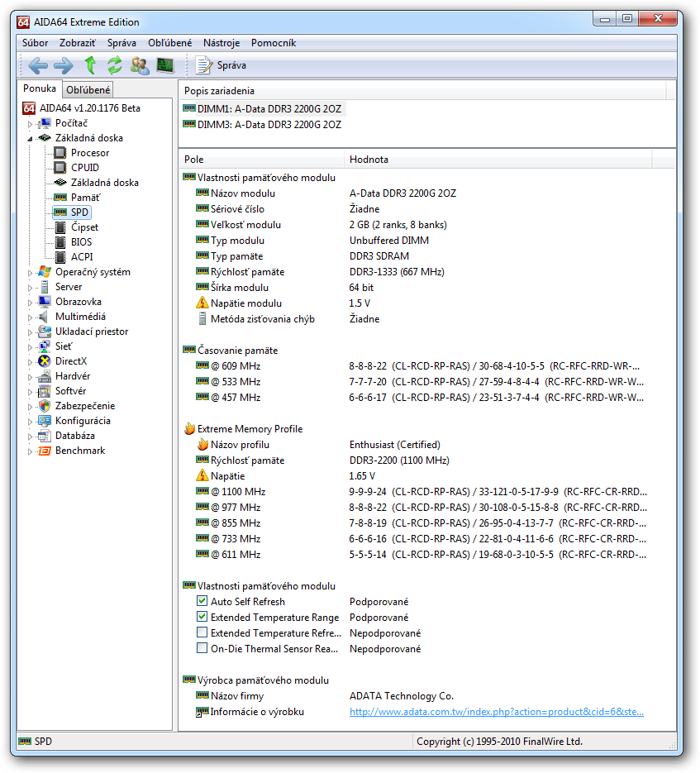
Task: Select the Čipset chip icon
Action: pyautogui.click(x=60, y=227)
